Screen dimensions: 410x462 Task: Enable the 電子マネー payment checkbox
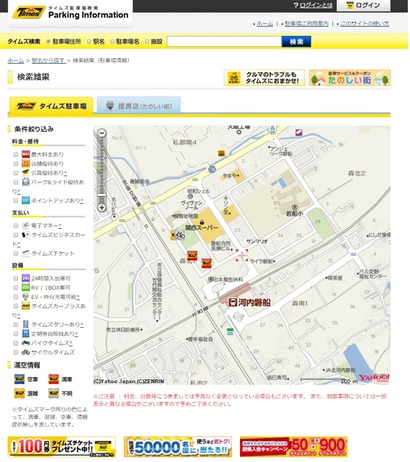point(16,226)
